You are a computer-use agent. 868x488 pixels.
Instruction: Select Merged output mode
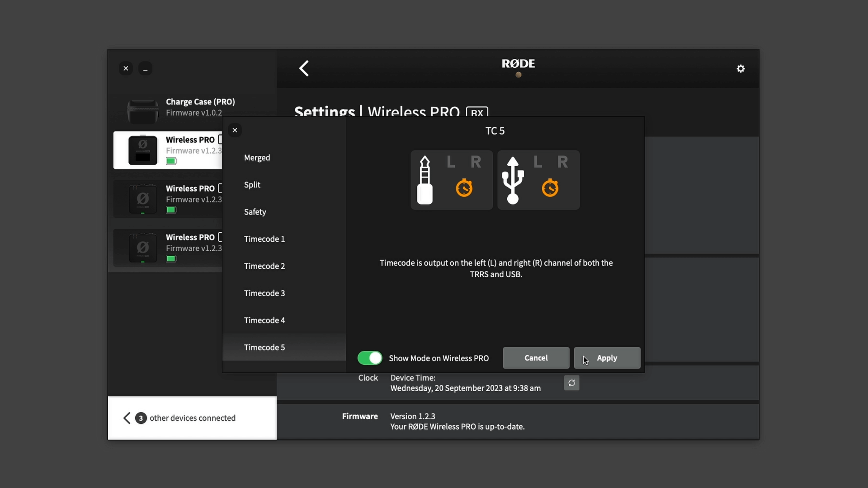257,158
